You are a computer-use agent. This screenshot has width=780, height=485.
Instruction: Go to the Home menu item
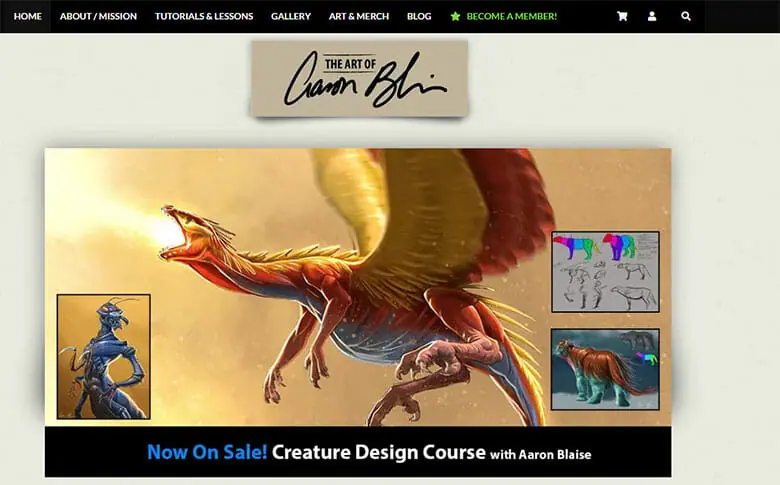pyautogui.click(x=28, y=16)
